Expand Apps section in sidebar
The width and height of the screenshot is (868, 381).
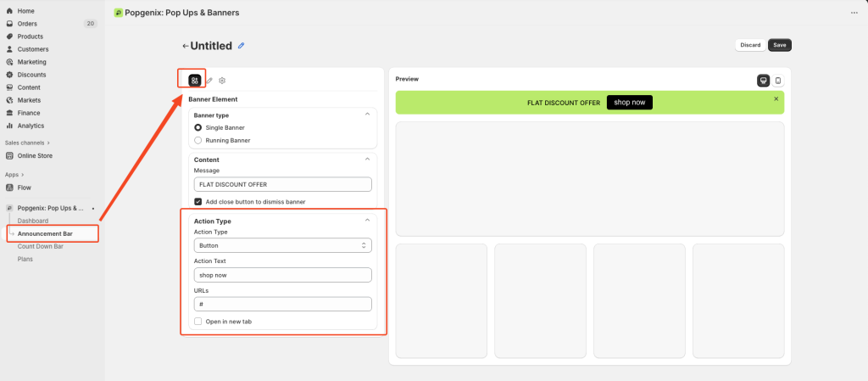pyautogui.click(x=14, y=175)
